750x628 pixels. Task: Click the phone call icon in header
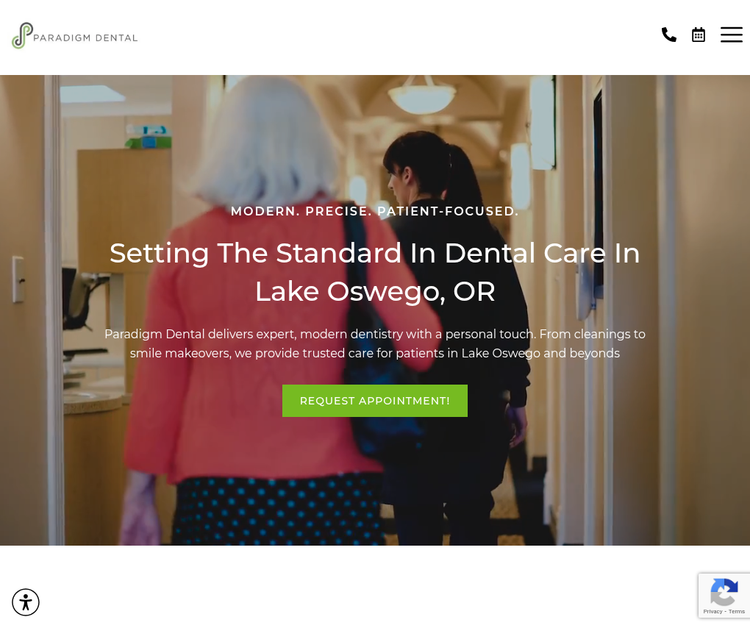[669, 35]
